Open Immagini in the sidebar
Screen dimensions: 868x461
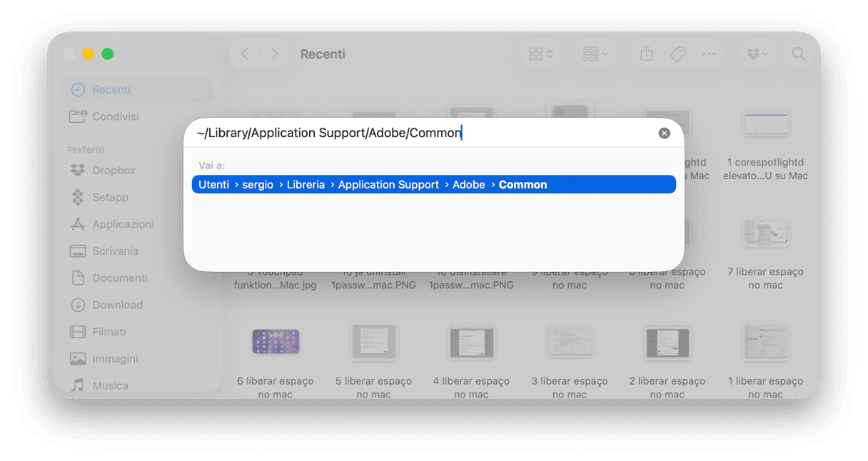tap(138, 359)
